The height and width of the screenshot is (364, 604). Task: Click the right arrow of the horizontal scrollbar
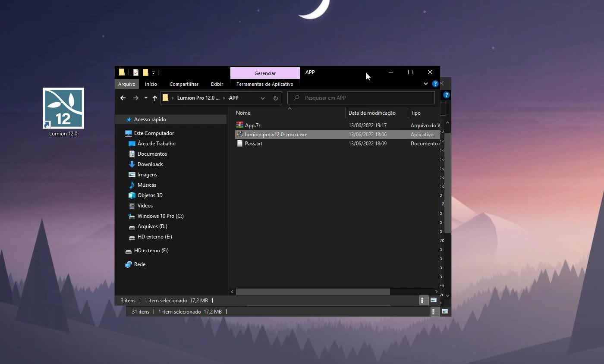pyautogui.click(x=436, y=292)
